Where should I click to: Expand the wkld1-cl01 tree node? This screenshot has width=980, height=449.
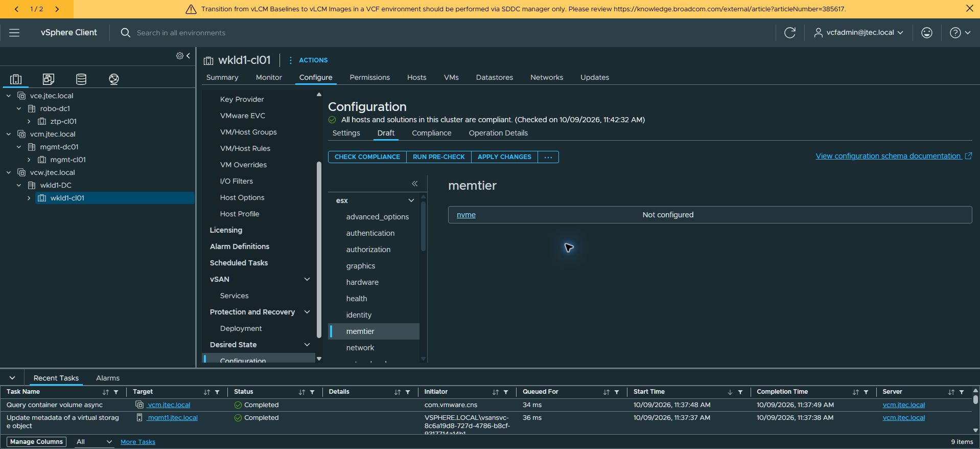pyautogui.click(x=29, y=198)
